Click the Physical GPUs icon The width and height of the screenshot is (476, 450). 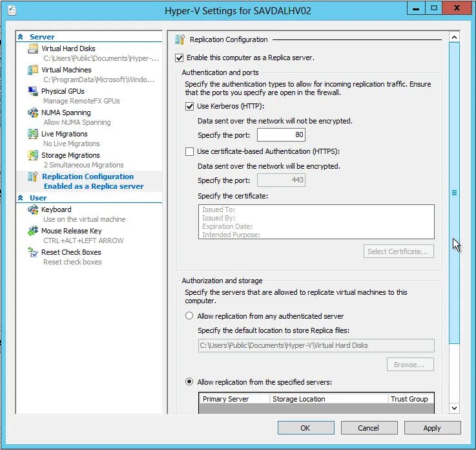(x=33, y=91)
